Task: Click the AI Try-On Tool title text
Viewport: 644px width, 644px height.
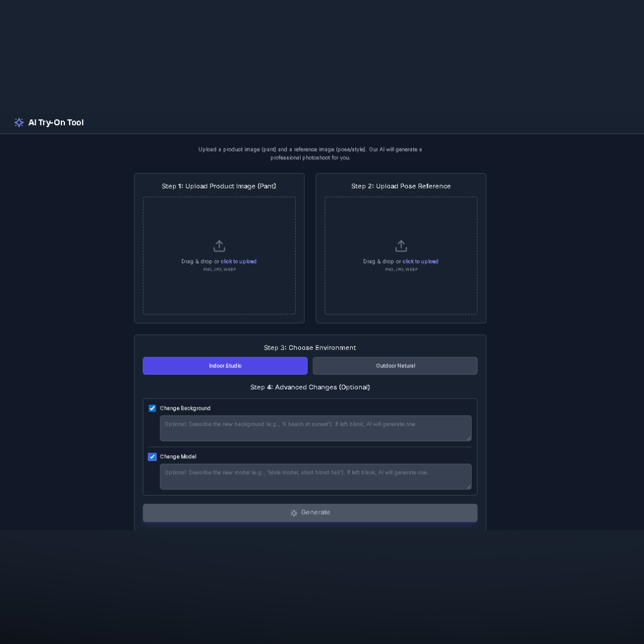Action: [56, 122]
